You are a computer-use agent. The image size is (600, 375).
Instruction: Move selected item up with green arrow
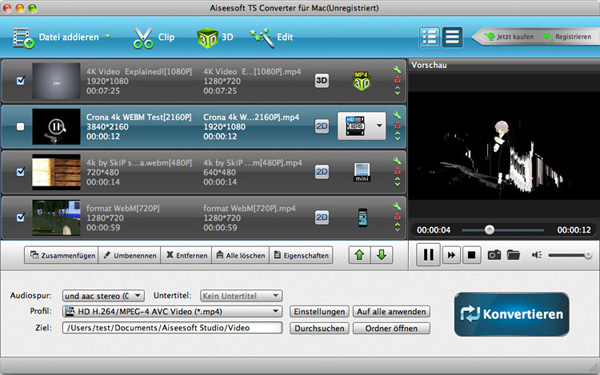click(x=359, y=255)
